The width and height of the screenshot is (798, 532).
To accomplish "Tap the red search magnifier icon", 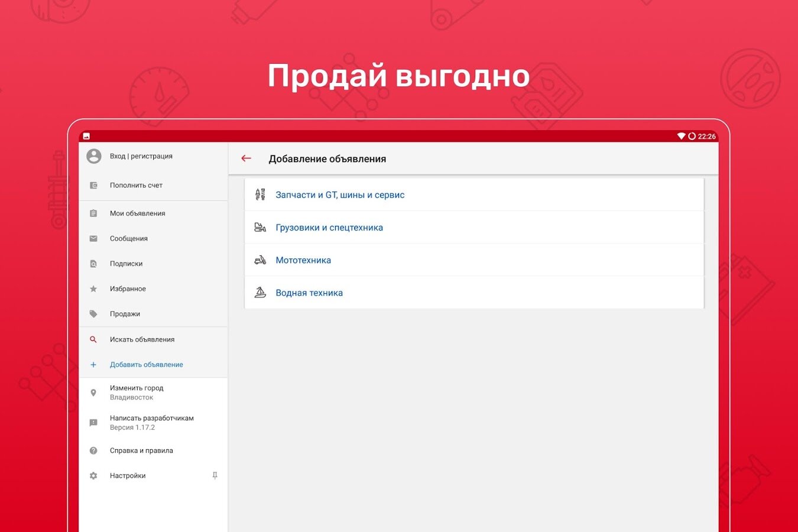I will (93, 339).
